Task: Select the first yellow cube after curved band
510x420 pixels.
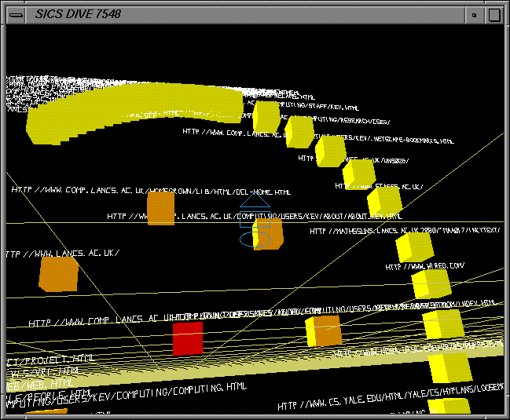Action: click(x=266, y=117)
